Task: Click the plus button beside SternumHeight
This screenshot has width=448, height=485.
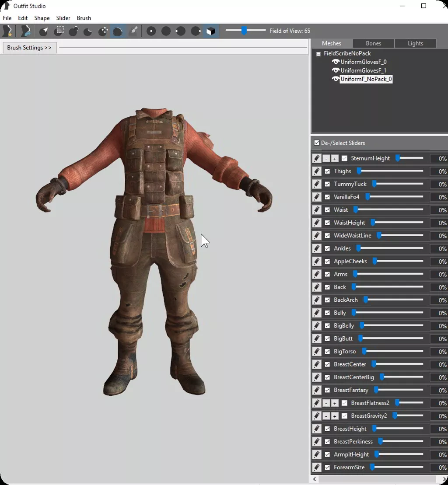Action: 335,159
